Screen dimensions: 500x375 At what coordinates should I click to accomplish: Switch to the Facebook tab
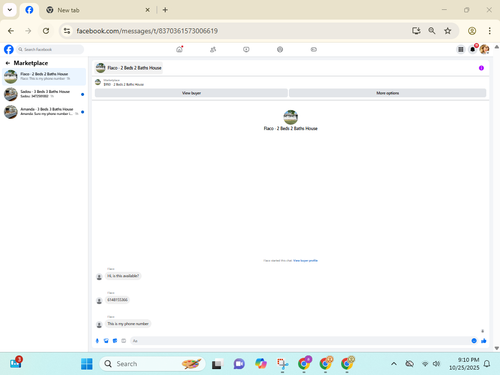(29, 10)
